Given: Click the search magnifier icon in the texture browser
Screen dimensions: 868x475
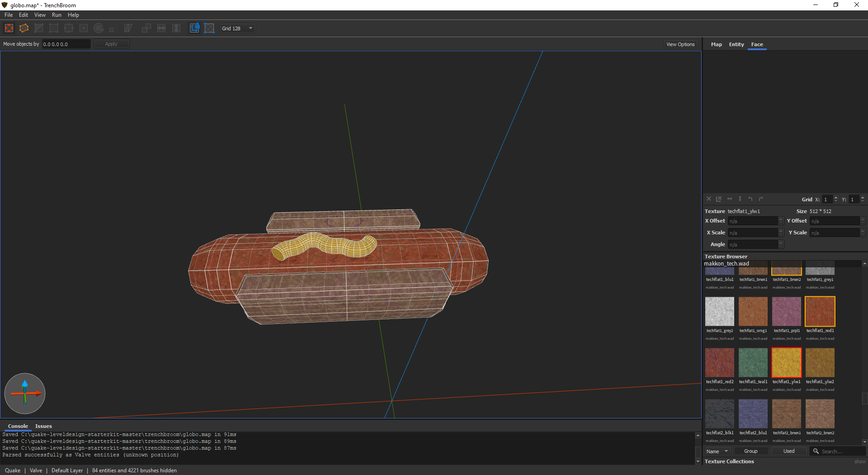Looking at the screenshot, I should (x=816, y=451).
